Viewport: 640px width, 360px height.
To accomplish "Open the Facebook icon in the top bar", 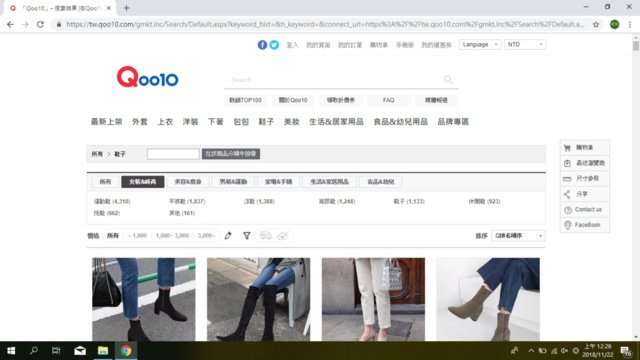I will click(x=262, y=45).
